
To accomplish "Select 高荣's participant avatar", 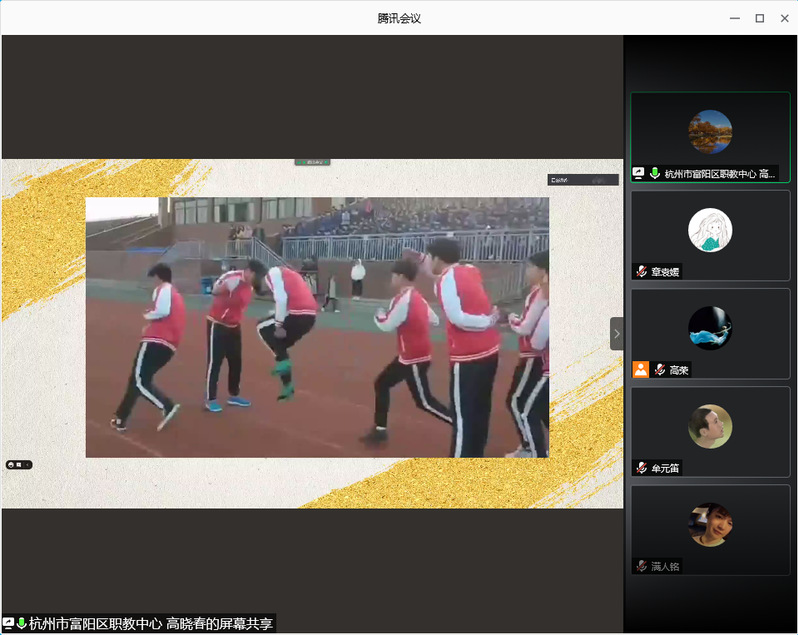I will point(710,328).
